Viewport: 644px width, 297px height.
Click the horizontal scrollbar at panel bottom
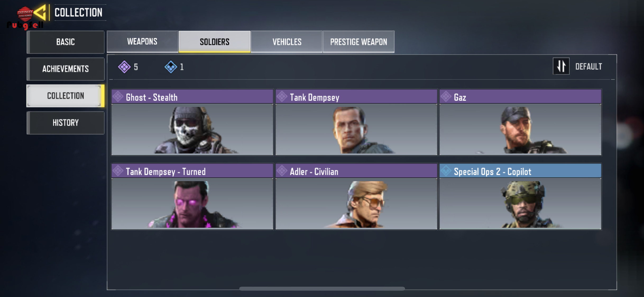(322, 289)
